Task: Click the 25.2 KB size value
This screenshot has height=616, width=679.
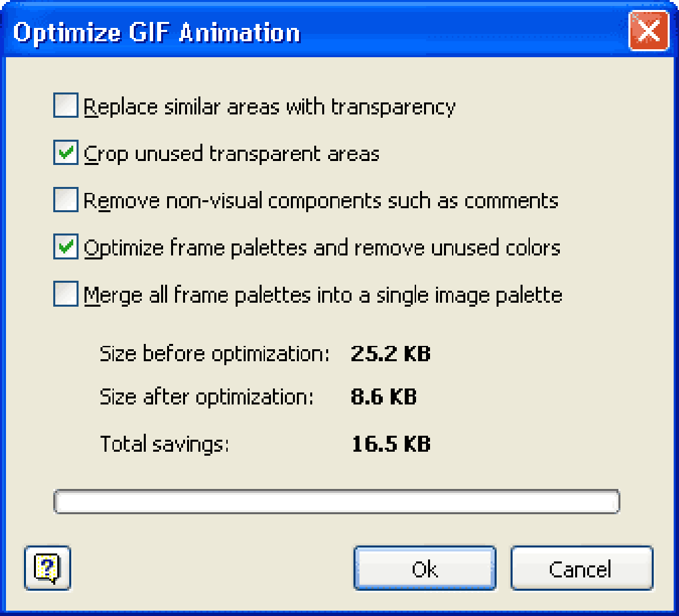Action: 390,354
